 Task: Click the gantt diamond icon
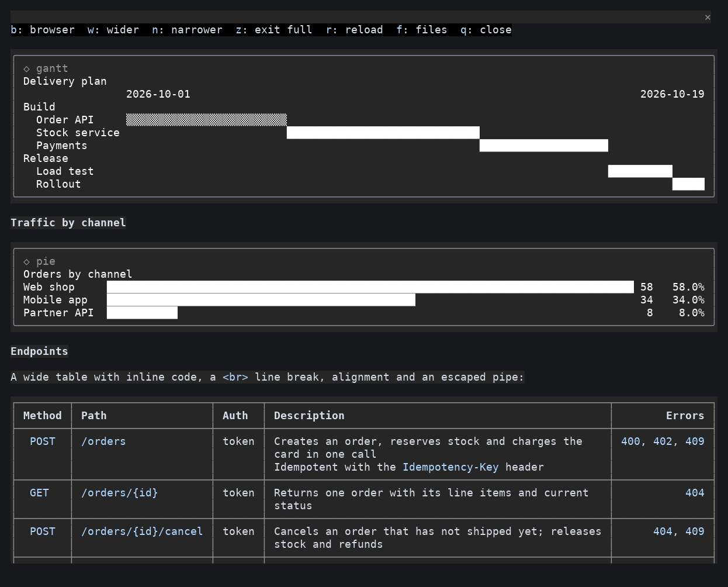coord(26,68)
